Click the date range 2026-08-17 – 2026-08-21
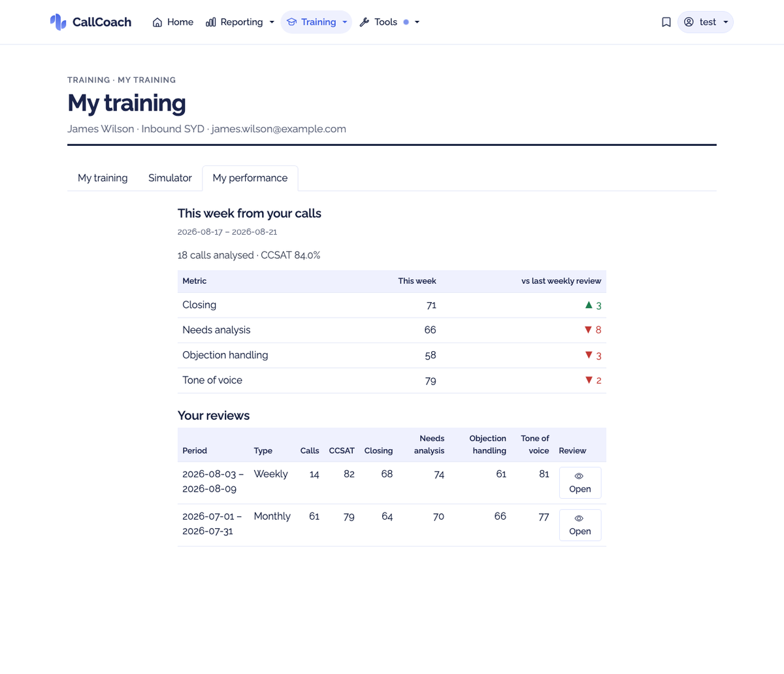The height and width of the screenshot is (674, 784). [x=227, y=232]
